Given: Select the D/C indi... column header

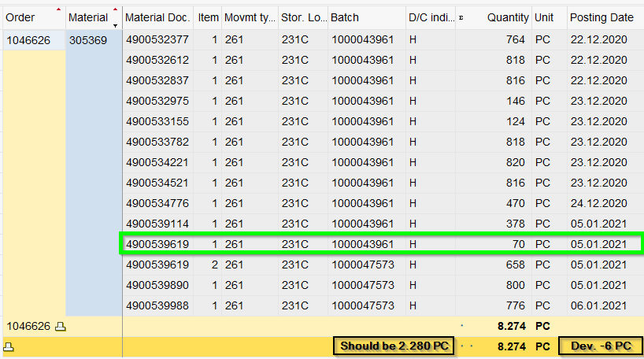Looking at the screenshot, I should click(x=431, y=17).
